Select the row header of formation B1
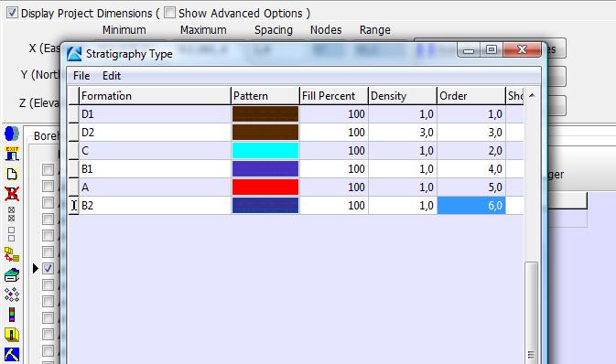This screenshot has height=364, width=616. [73, 169]
